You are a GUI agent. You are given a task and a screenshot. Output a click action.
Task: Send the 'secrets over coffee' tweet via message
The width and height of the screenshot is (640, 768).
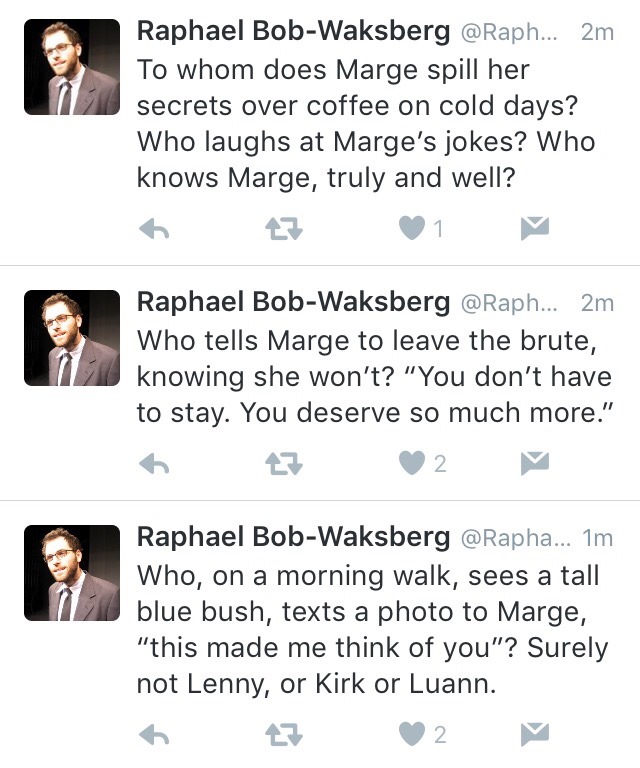(535, 230)
